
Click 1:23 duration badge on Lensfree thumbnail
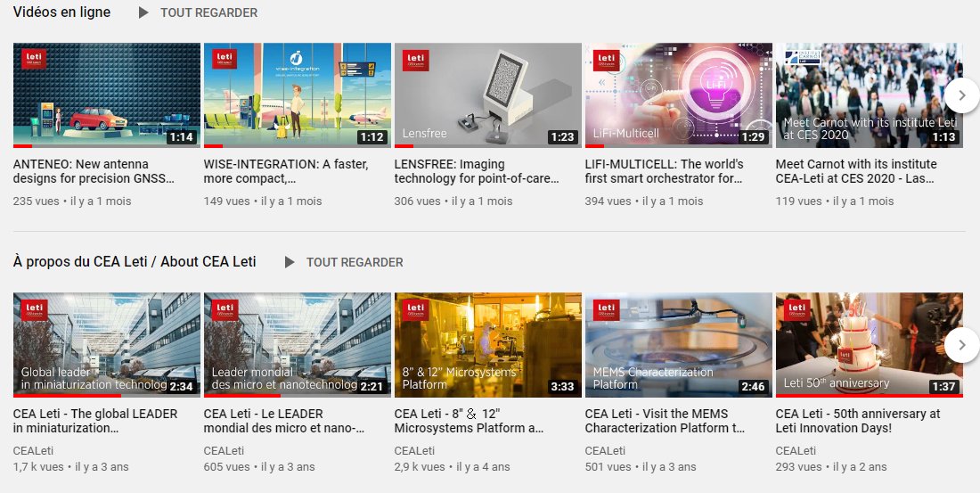pos(562,137)
